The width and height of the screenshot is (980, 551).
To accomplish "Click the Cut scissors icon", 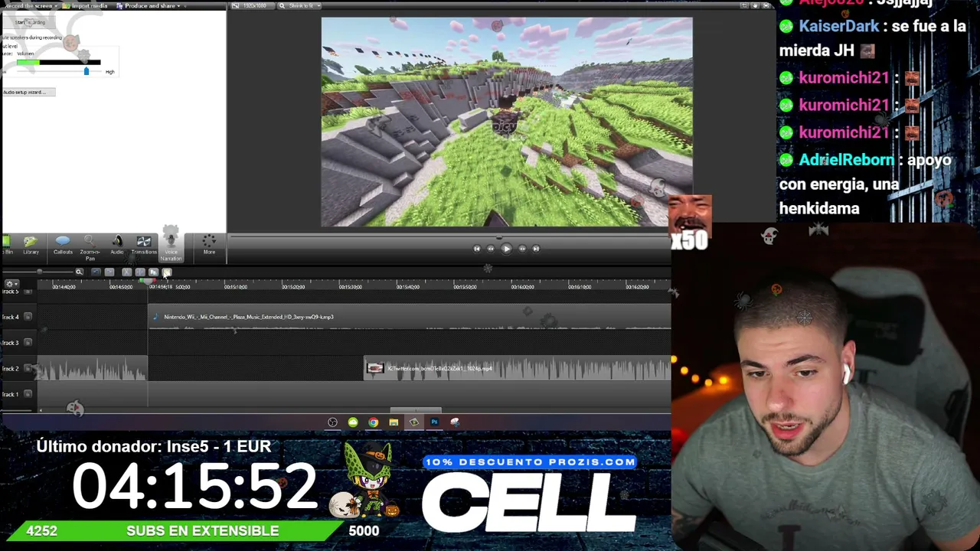I will click(x=126, y=272).
